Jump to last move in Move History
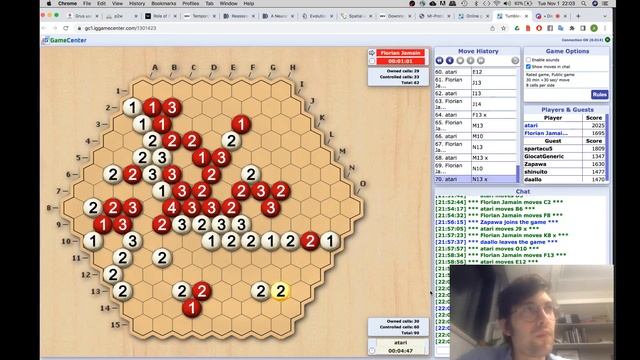This screenshot has height=360, width=640. (481, 60)
